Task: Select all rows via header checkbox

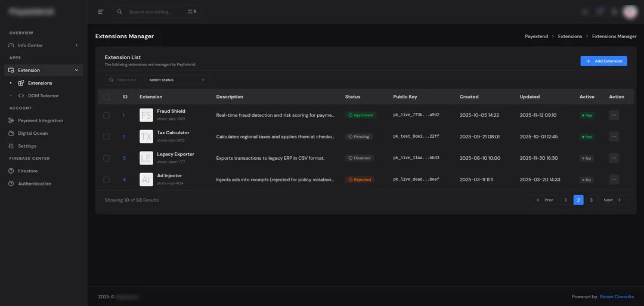Action: click(x=106, y=97)
